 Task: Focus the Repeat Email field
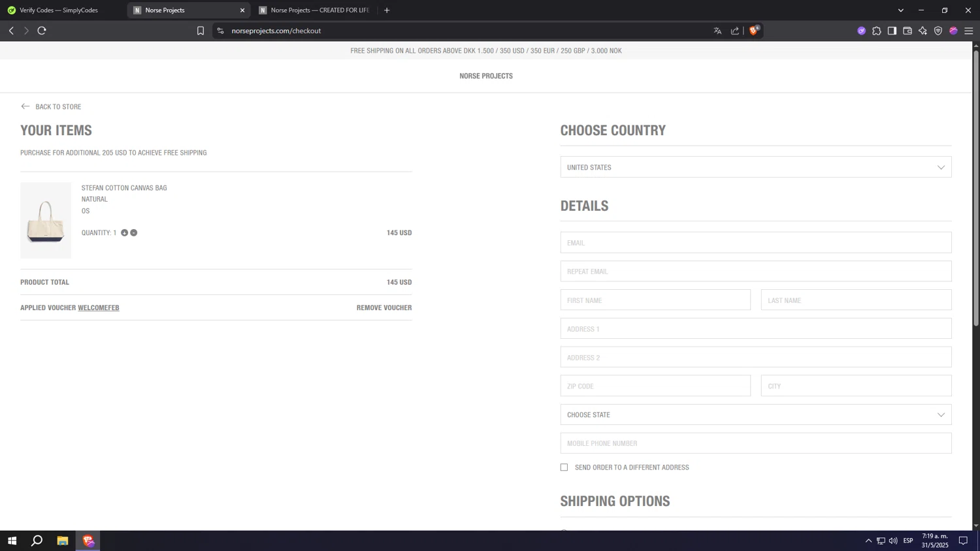pos(756,272)
